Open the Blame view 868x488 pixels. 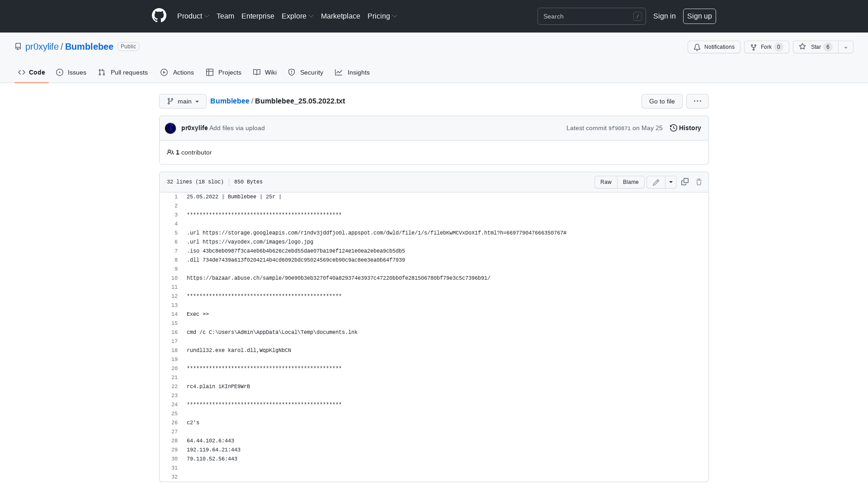631,182
